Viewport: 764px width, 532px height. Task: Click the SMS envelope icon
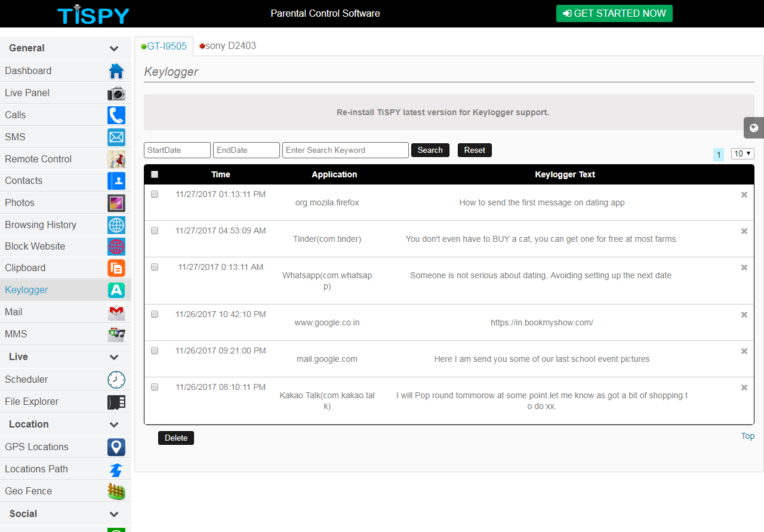(116, 137)
